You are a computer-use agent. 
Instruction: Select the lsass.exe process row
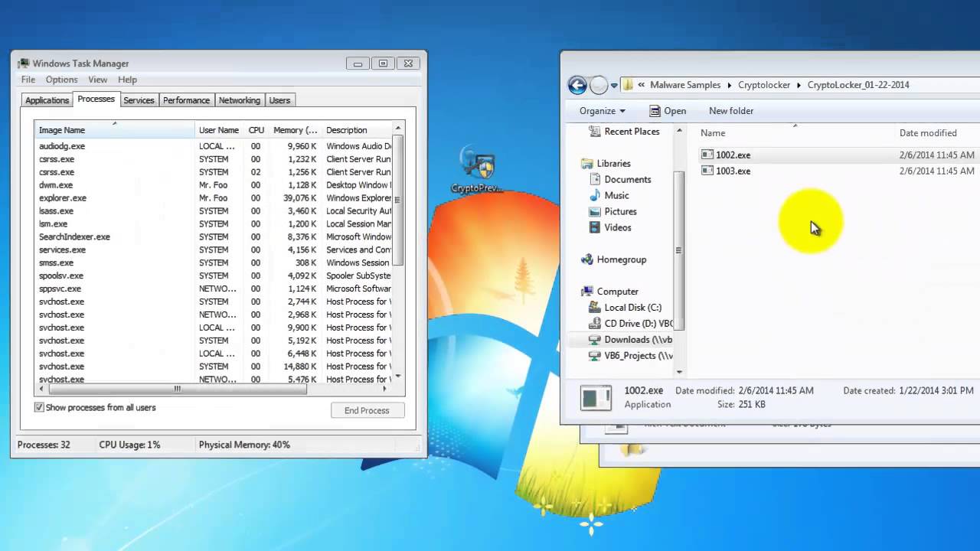point(214,211)
